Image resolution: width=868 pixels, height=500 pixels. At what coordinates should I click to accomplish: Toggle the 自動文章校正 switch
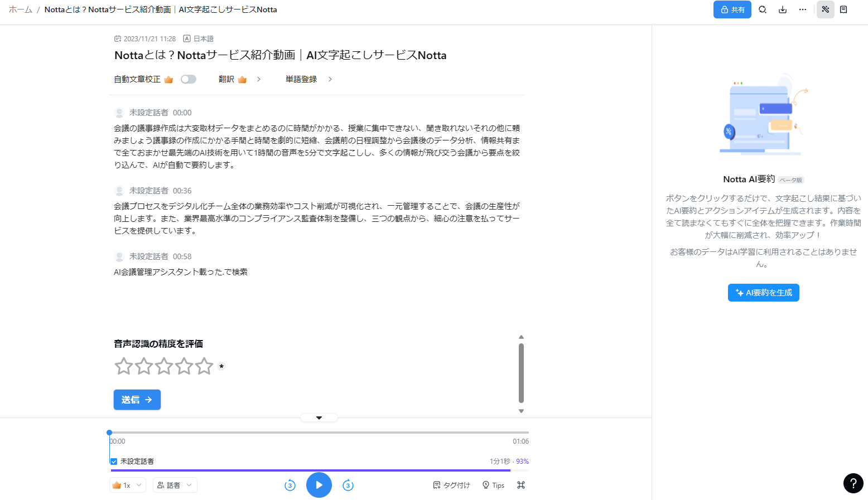(x=189, y=79)
